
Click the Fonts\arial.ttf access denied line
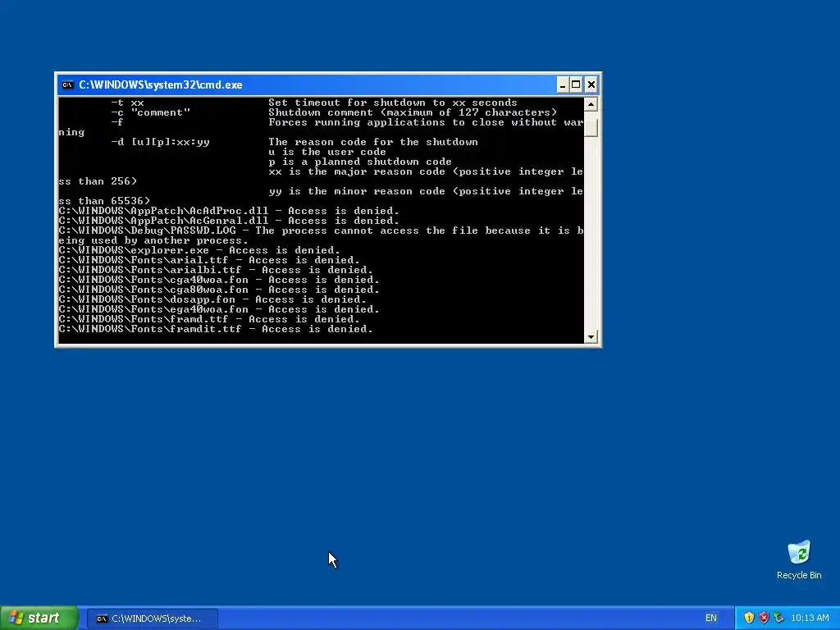click(209, 260)
